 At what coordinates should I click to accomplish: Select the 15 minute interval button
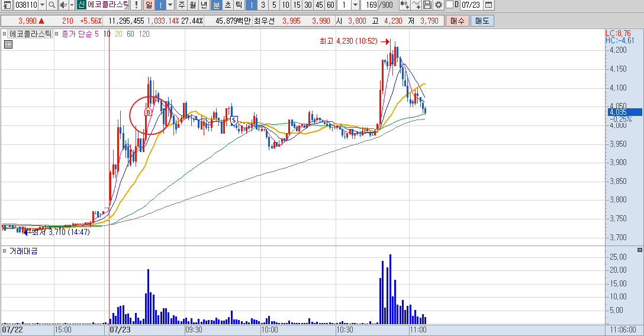[x=297, y=5]
